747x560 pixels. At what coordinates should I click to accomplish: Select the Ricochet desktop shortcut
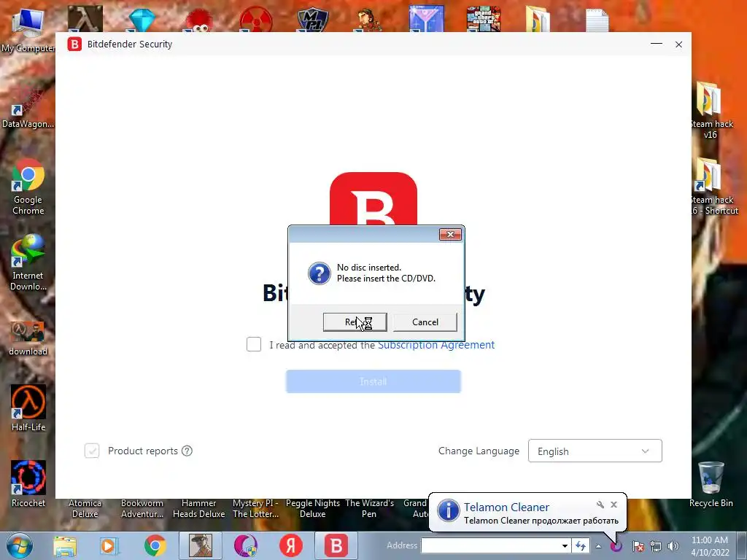(28, 484)
